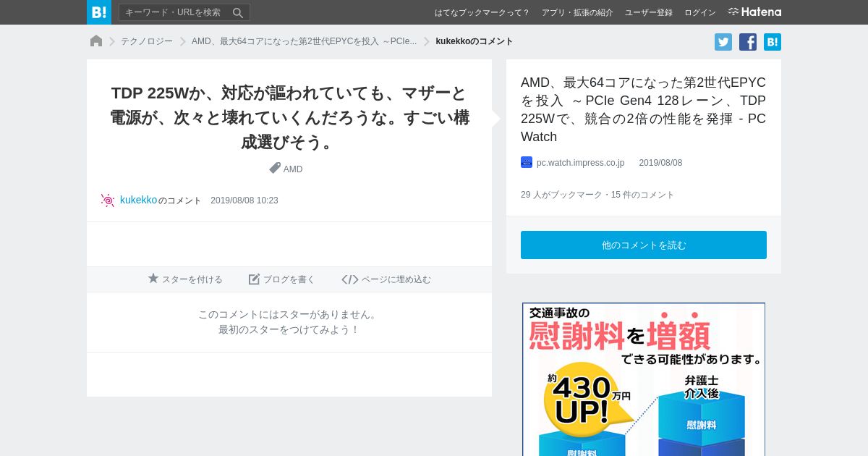Open kukekko user profile link
The height and width of the screenshot is (456, 868).
[138, 200]
